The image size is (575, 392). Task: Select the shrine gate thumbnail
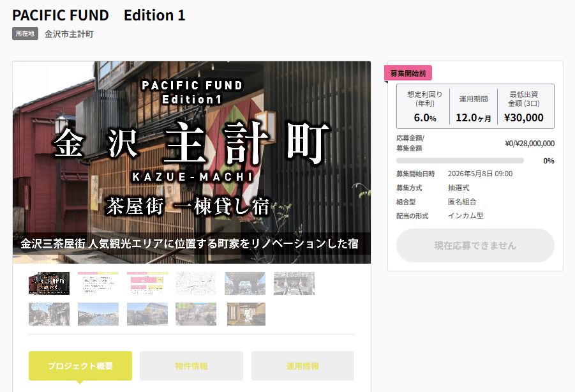[x=245, y=283]
